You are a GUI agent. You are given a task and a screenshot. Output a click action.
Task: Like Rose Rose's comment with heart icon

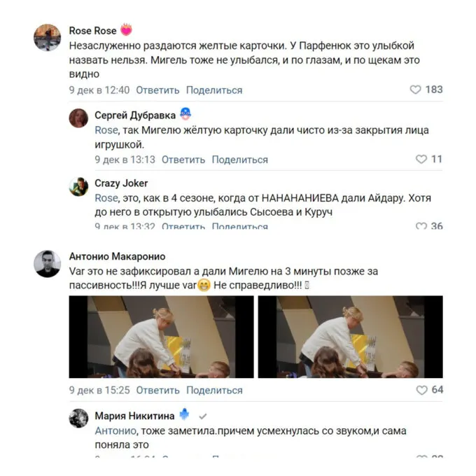point(415,90)
